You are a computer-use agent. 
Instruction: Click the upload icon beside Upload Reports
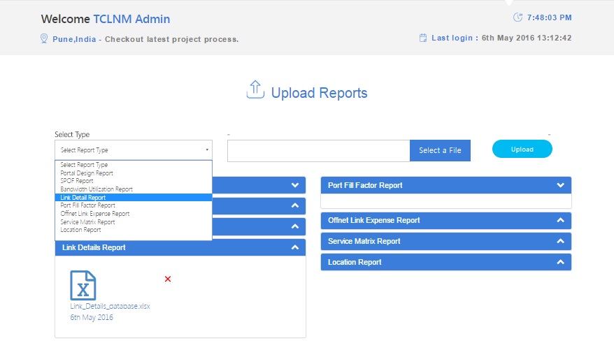click(x=255, y=90)
